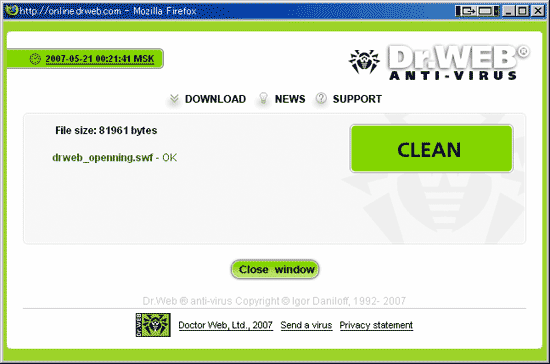Screen dimensions: 550x364
Task: Click the small Dr.Web badge in footer
Action: (153, 325)
